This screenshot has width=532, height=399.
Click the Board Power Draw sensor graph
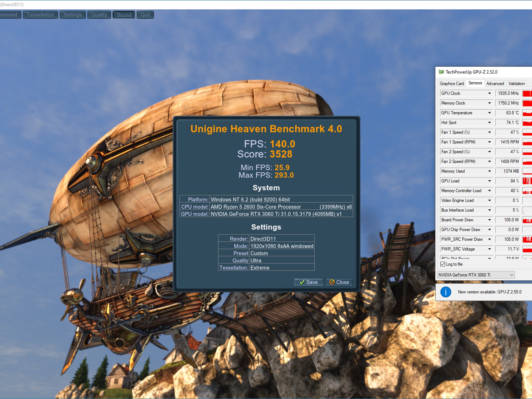coord(527,220)
